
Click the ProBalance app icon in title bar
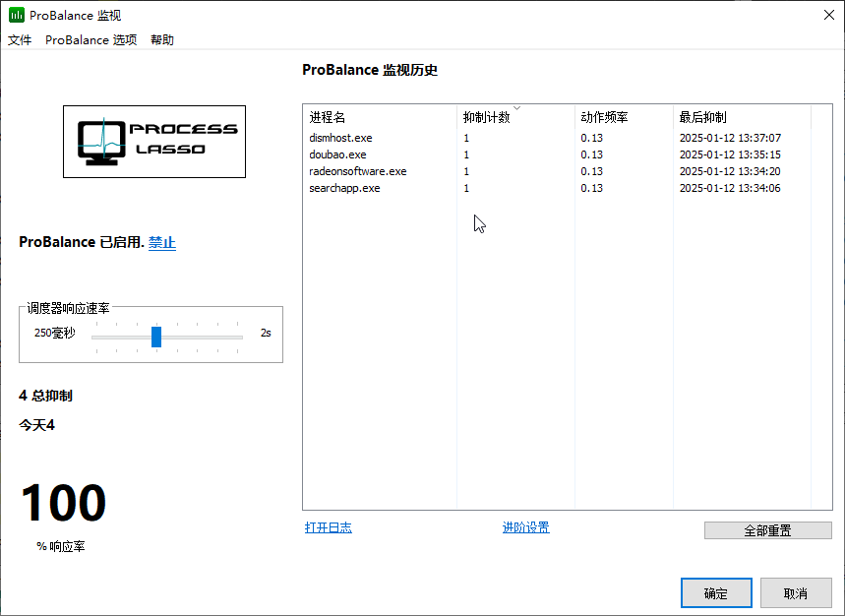17,15
